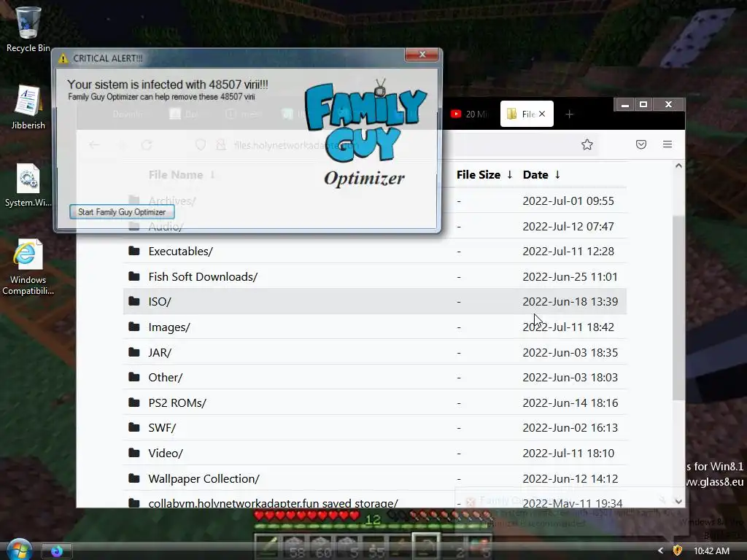Image resolution: width=747 pixels, height=560 pixels.
Task: Switch to the YouTube 20 Mi tab
Action: pyautogui.click(x=471, y=114)
